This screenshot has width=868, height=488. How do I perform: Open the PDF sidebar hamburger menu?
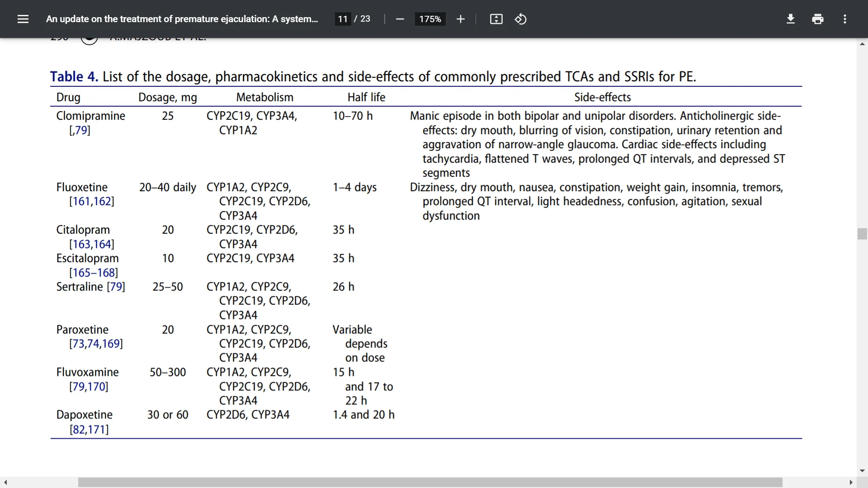click(23, 19)
